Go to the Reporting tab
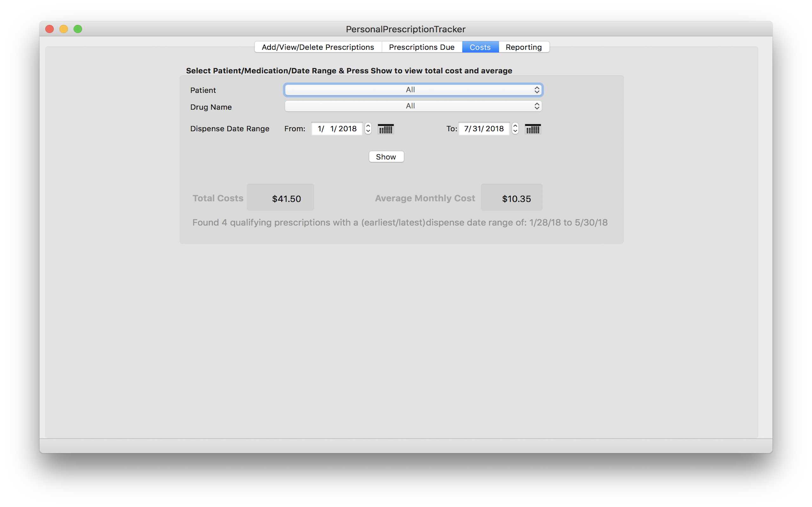 click(523, 47)
